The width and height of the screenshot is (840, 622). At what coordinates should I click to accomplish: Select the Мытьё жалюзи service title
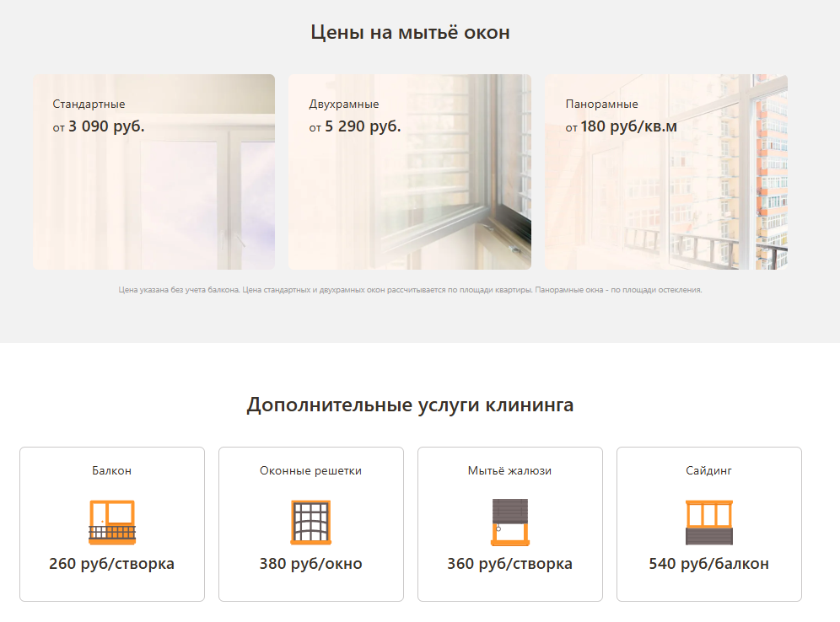pos(510,470)
